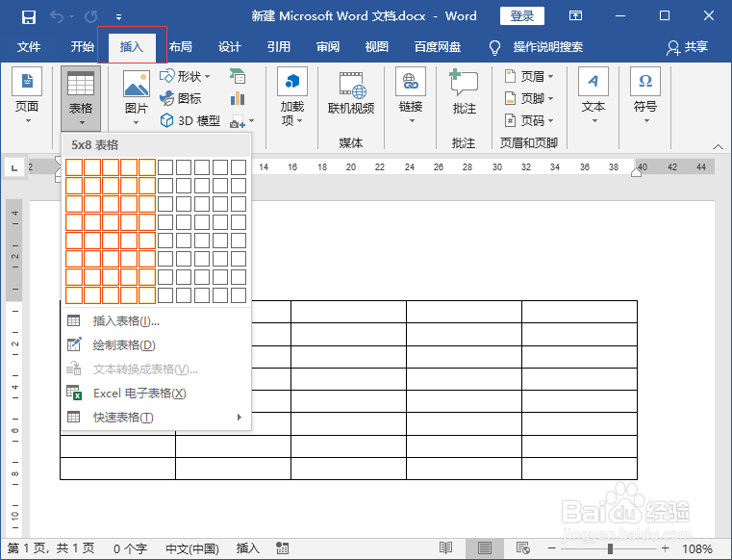Click 中文(中国) language indicator
This screenshot has width=732, height=560.
192,548
